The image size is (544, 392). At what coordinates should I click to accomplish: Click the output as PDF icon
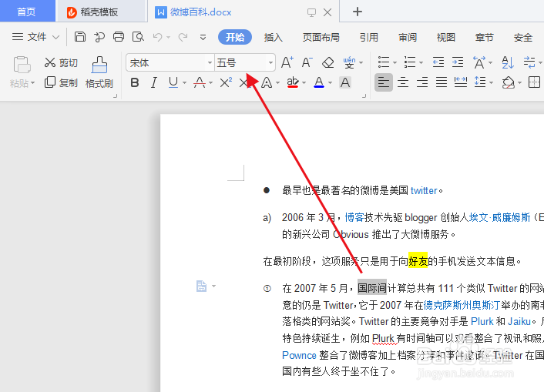pyautogui.click(x=99, y=37)
